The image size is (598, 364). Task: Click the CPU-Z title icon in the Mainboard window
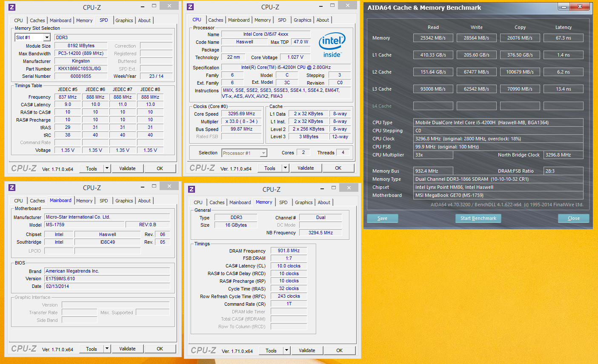click(12, 188)
